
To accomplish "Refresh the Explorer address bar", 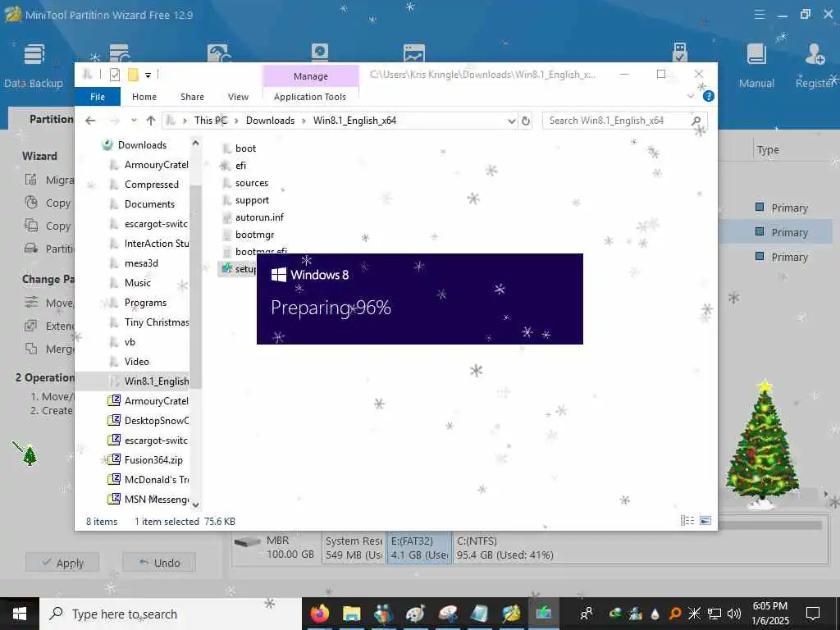I will pyautogui.click(x=526, y=121).
